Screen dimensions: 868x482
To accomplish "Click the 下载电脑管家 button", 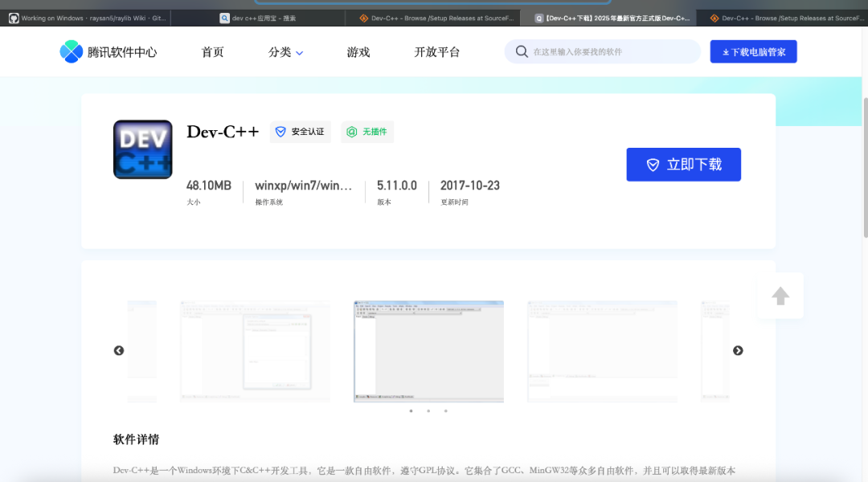I will pyautogui.click(x=753, y=51).
